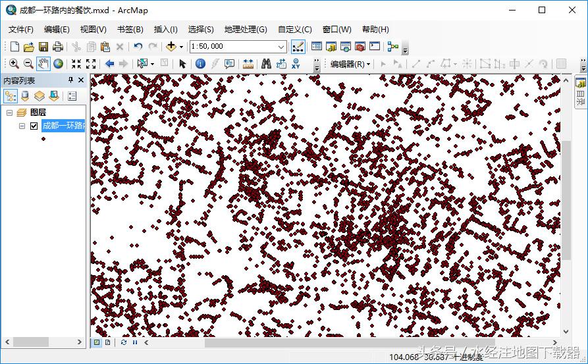
Task: Toggle the Editor toolbar button
Action: [x=298, y=47]
